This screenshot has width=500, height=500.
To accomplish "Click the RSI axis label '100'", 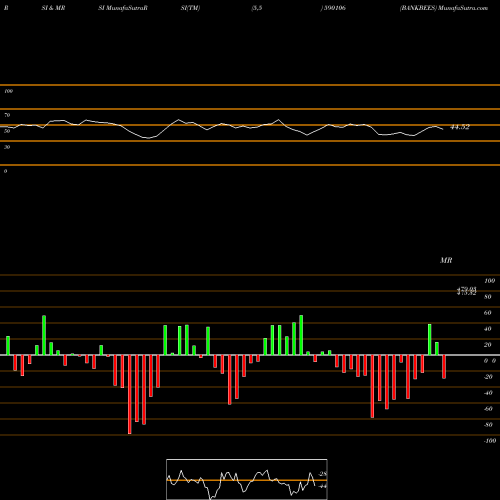I will click(x=8, y=91).
